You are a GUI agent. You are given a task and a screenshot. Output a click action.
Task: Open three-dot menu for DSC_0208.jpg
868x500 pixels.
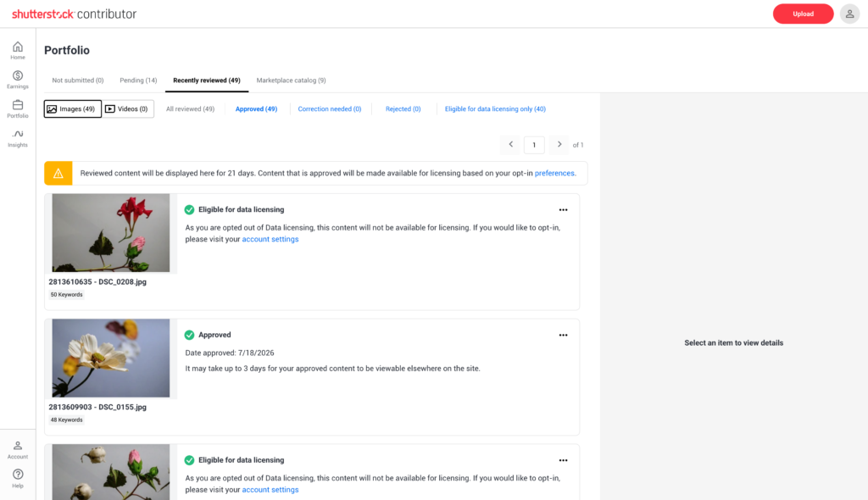tap(563, 210)
